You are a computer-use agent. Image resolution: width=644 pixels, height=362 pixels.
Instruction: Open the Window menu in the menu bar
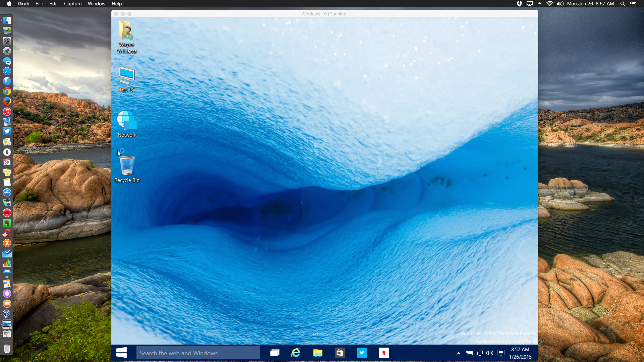96,4
